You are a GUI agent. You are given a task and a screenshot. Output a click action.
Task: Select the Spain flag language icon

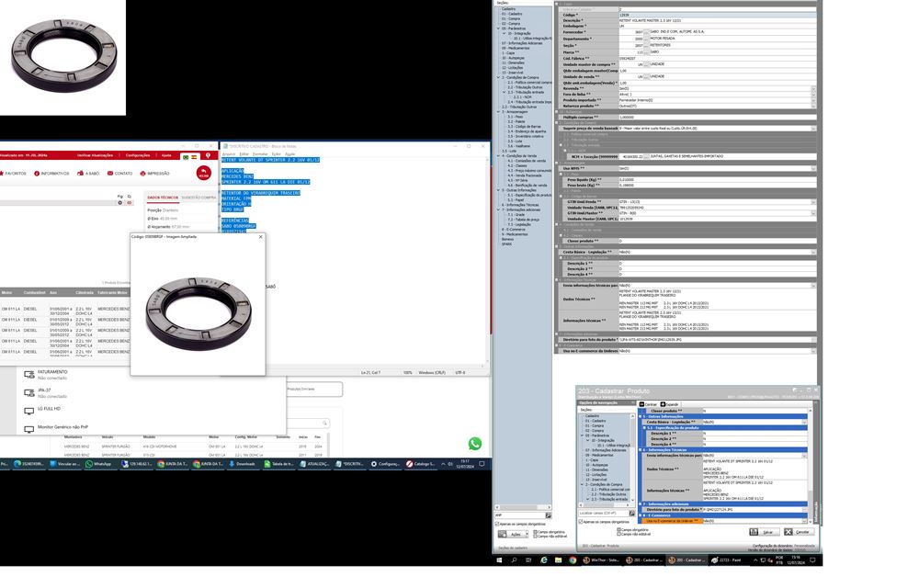coord(194,157)
